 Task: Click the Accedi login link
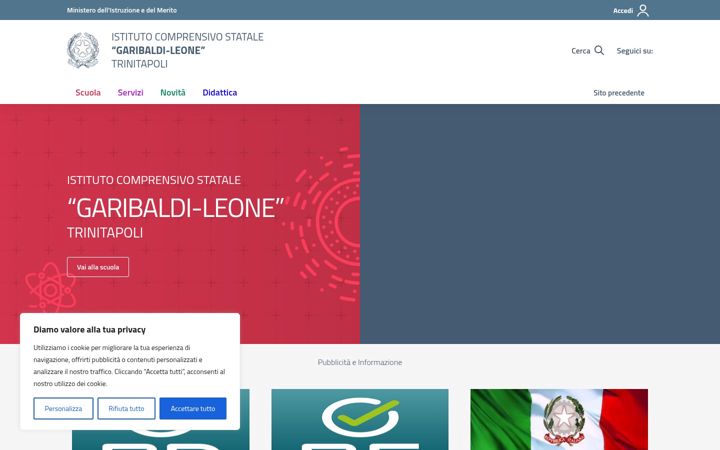(623, 11)
